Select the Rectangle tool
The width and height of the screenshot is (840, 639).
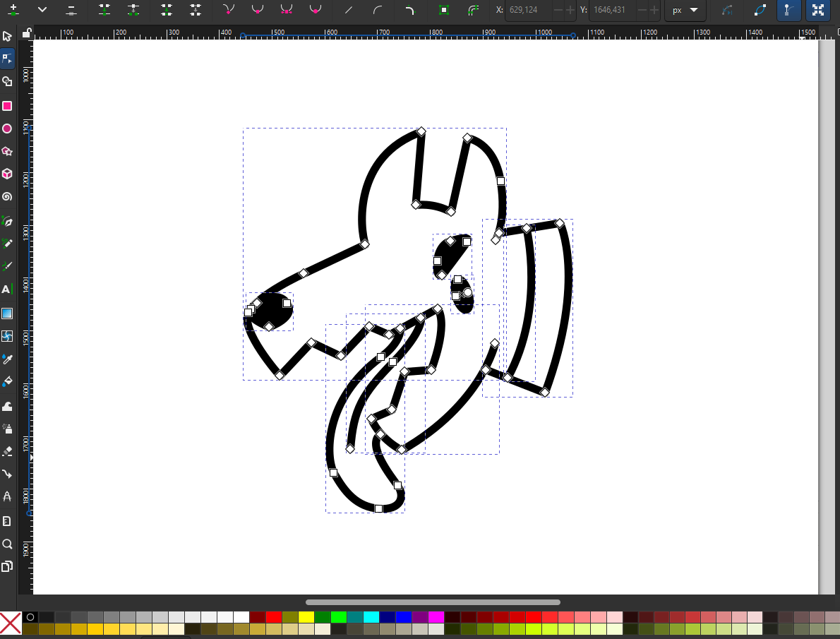pos(7,106)
